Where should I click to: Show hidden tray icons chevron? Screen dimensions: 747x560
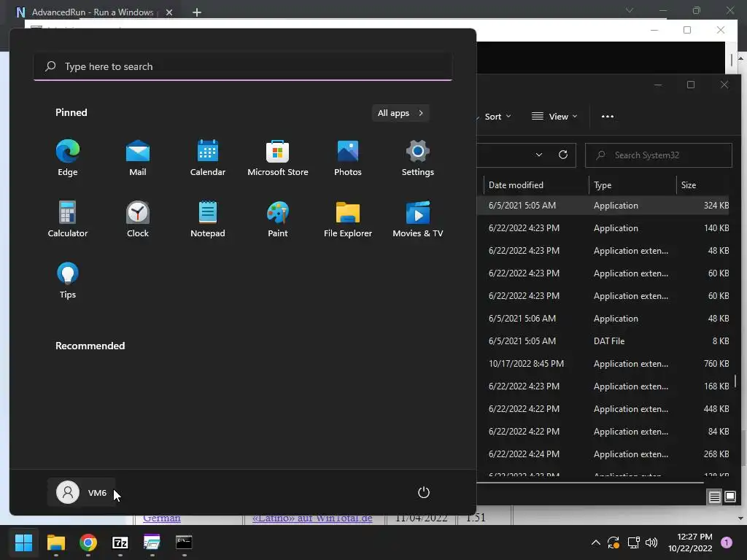596,542
